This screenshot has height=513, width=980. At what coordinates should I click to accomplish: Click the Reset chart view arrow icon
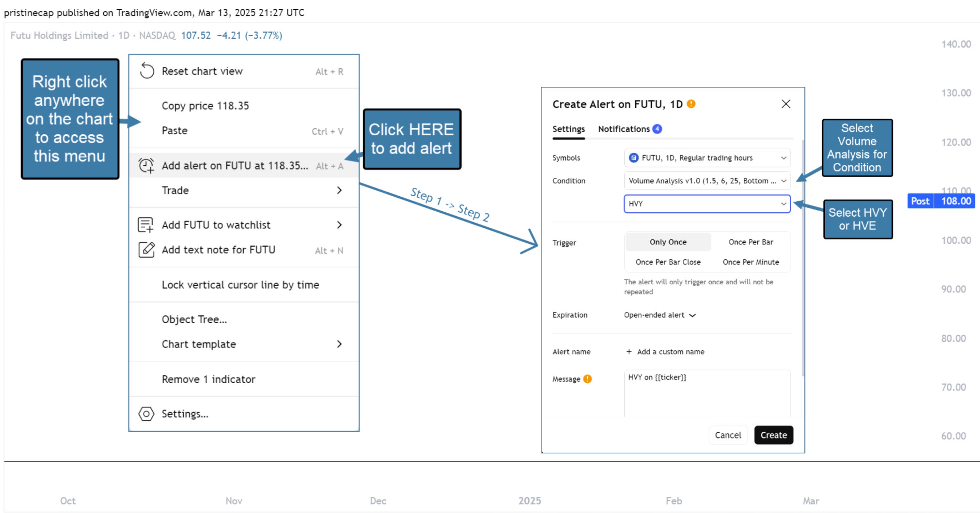[x=146, y=71]
